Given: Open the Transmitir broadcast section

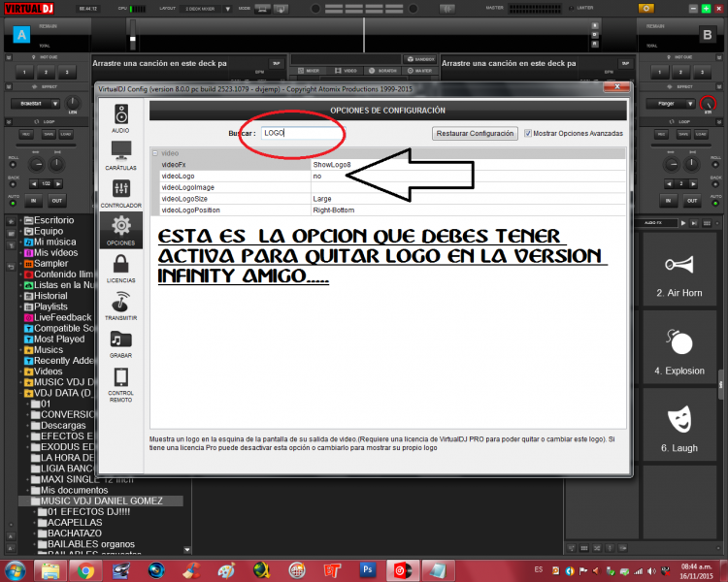Looking at the screenshot, I should coord(120,306).
